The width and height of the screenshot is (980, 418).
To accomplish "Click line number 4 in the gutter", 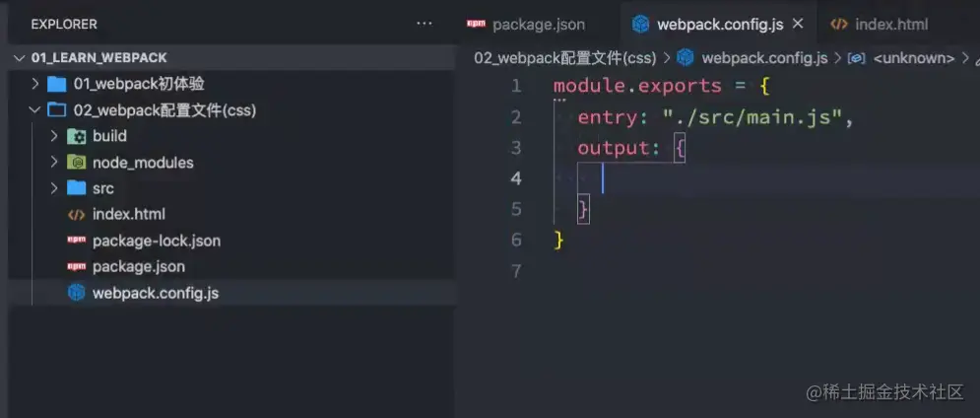I will tap(516, 178).
